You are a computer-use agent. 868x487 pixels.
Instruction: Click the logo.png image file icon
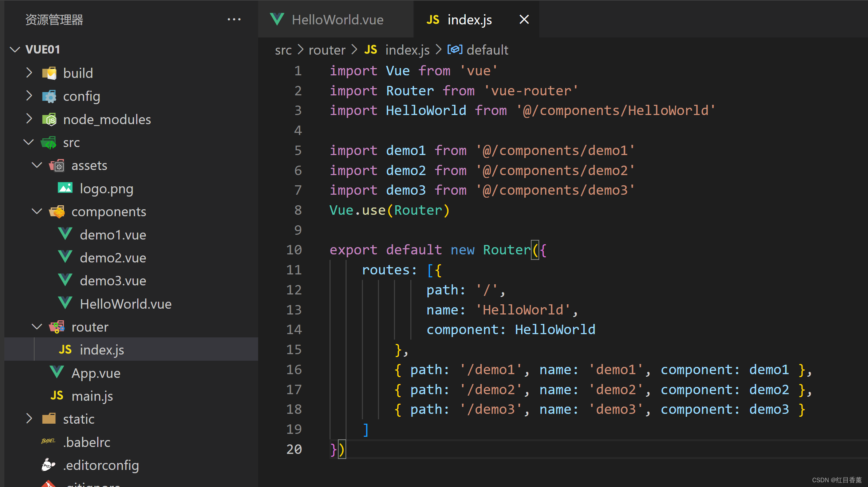(x=65, y=188)
